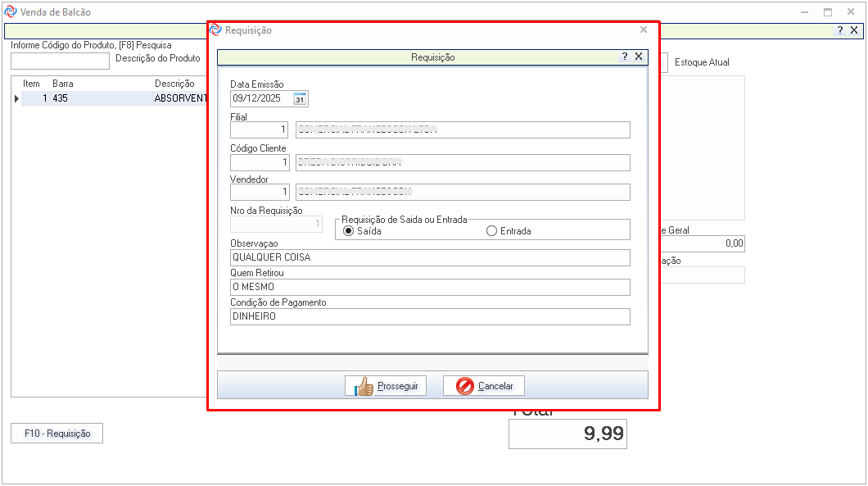Focus the Vendedor code field

(x=260, y=193)
